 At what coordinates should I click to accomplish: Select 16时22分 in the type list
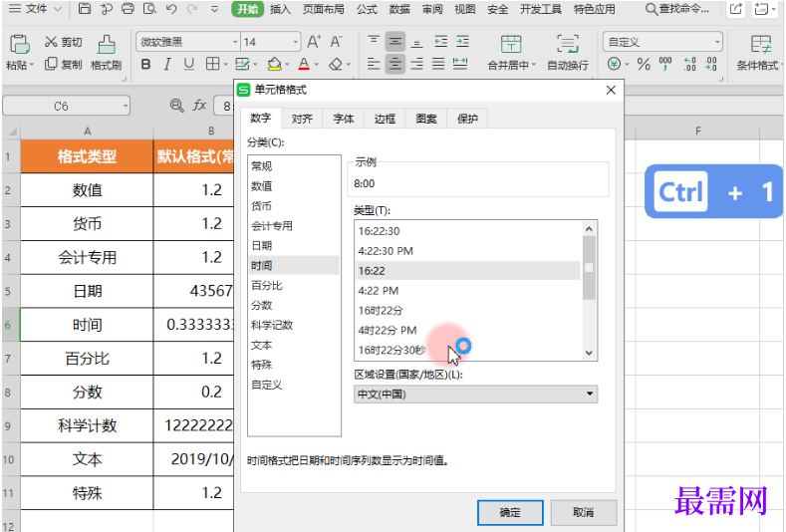click(382, 310)
